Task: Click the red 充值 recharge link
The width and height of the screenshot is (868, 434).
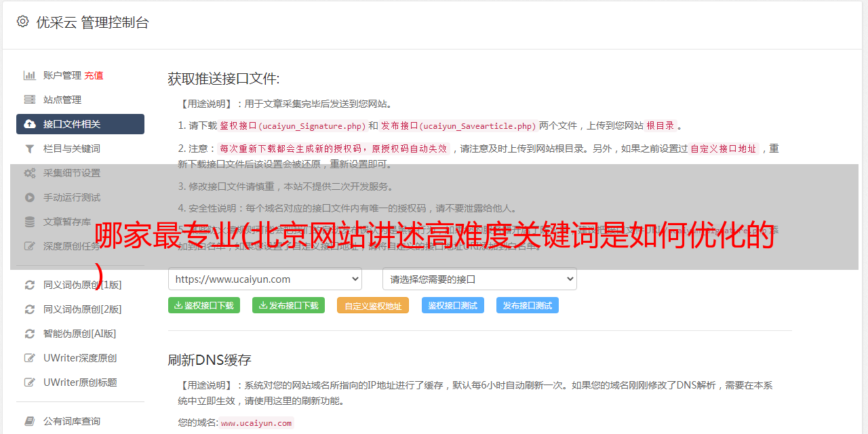Action: coord(94,75)
